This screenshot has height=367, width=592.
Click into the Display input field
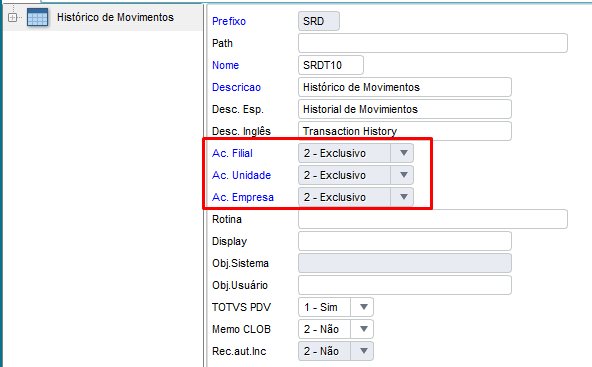pos(405,241)
